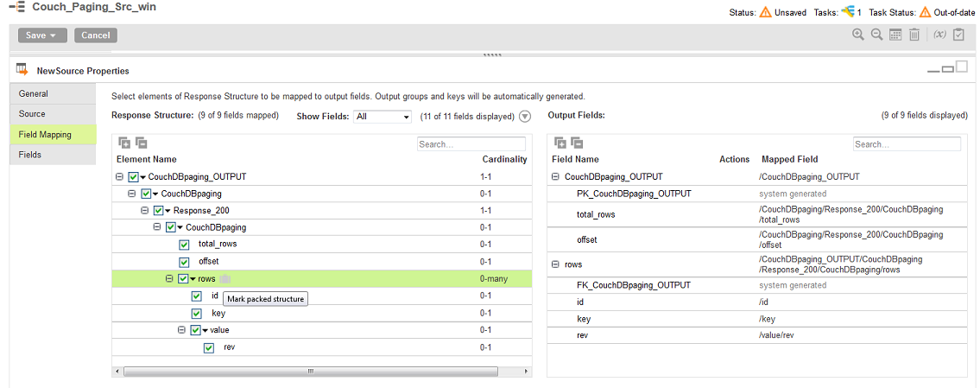The height and width of the screenshot is (388, 980).
Task: Select the FK_CouchDBpaging_OUTPUT output field
Action: pos(634,285)
